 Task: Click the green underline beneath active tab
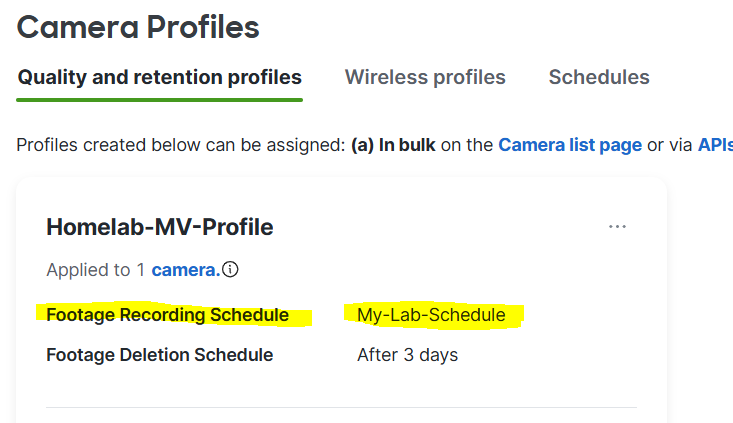[159, 100]
